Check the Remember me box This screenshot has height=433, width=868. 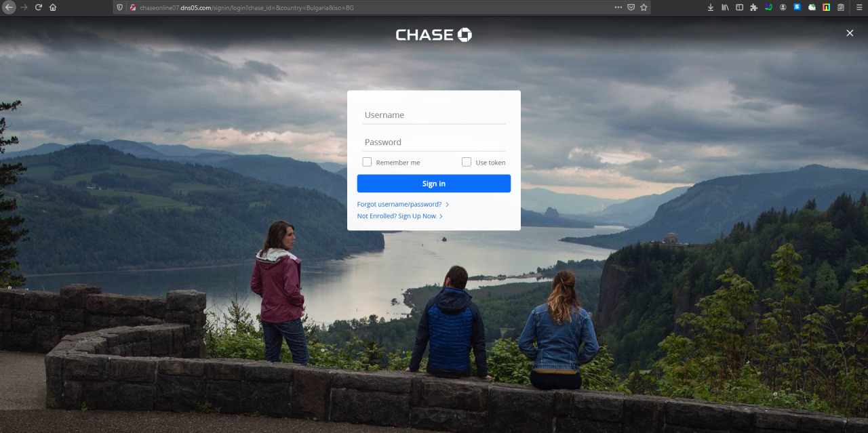click(367, 162)
